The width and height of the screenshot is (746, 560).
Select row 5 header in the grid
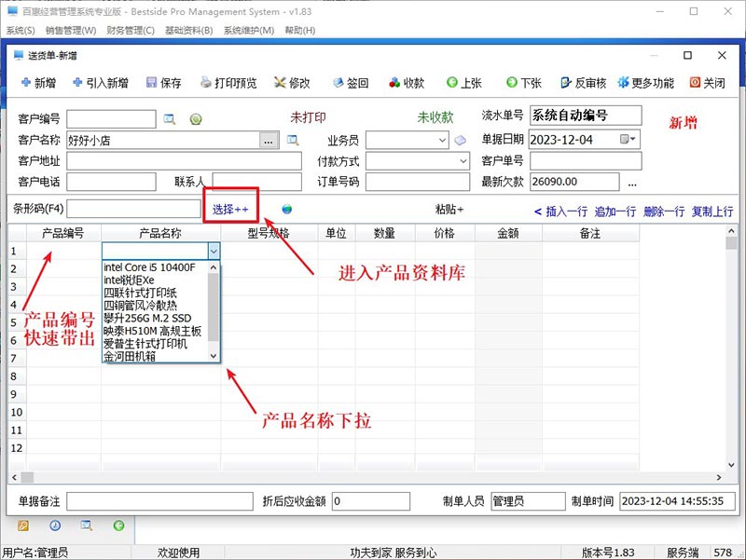[x=17, y=322]
